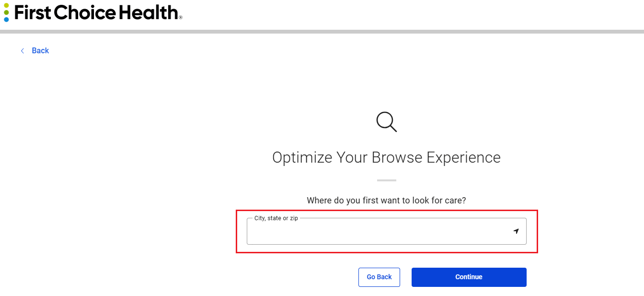The width and height of the screenshot is (644, 296).
Task: Click the First Choice Health logo text
Action: [x=96, y=12]
